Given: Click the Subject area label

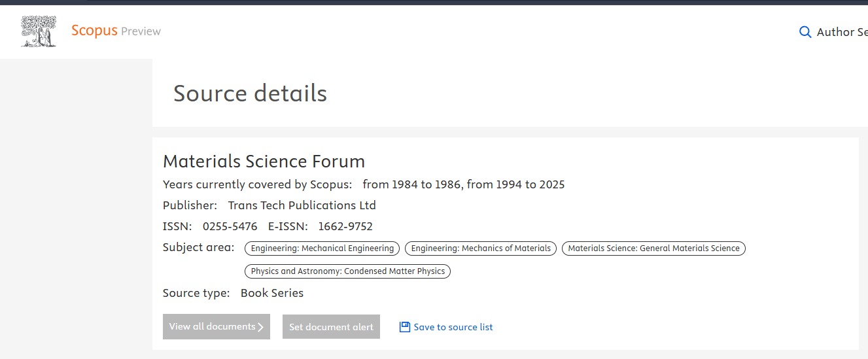Looking at the screenshot, I should click(x=198, y=247).
